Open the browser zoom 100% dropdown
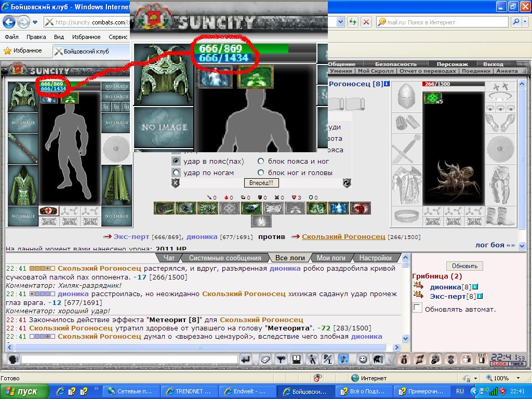532x399 pixels. pyautogui.click(x=518, y=378)
